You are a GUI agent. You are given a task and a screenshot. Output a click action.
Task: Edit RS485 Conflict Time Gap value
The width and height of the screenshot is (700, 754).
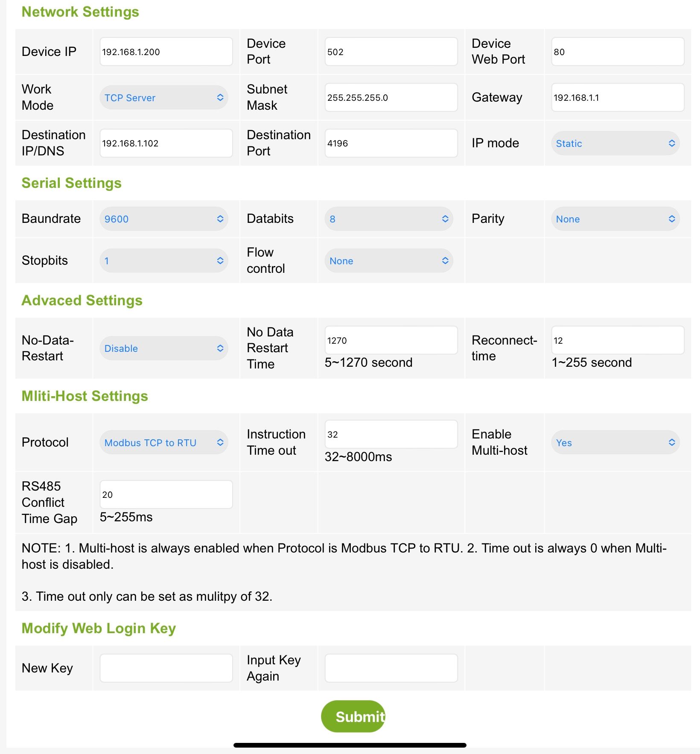166,494
